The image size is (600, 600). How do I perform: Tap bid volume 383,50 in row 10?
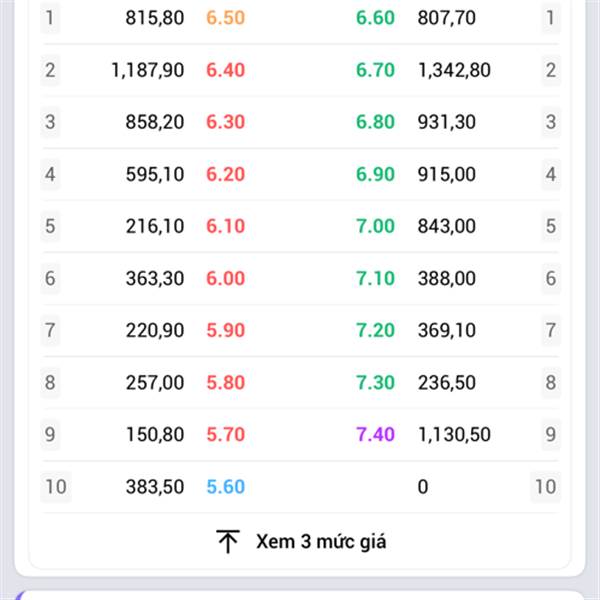(x=155, y=487)
